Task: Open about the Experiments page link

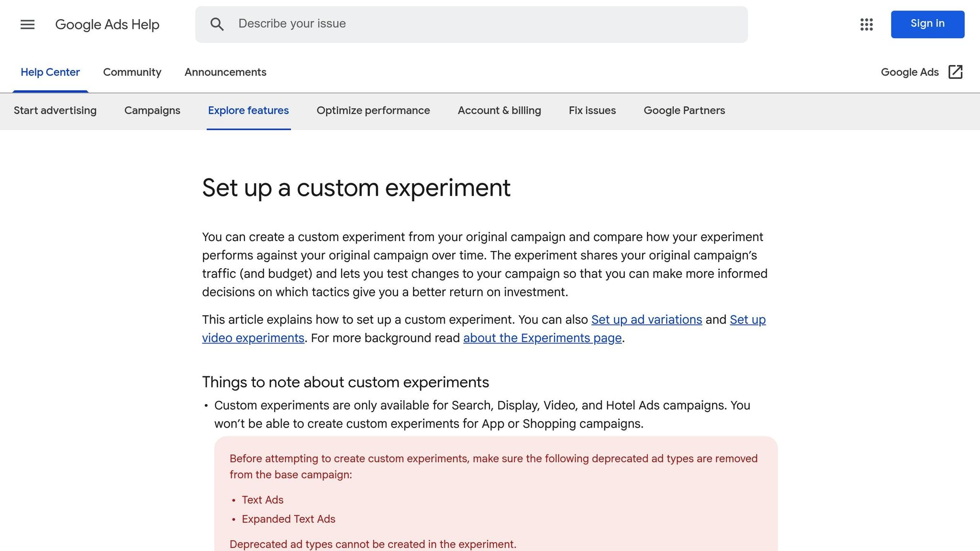Action: 542,338
